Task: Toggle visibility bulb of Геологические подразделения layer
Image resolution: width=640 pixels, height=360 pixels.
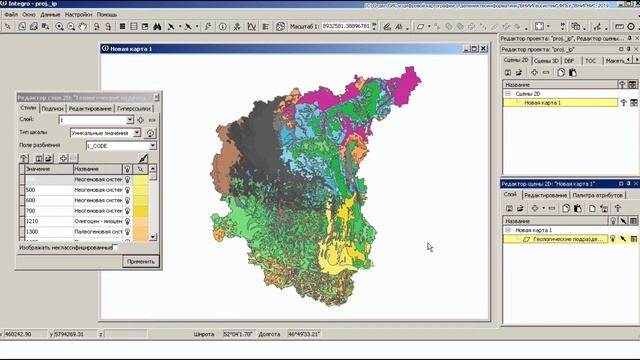Action: click(x=613, y=239)
